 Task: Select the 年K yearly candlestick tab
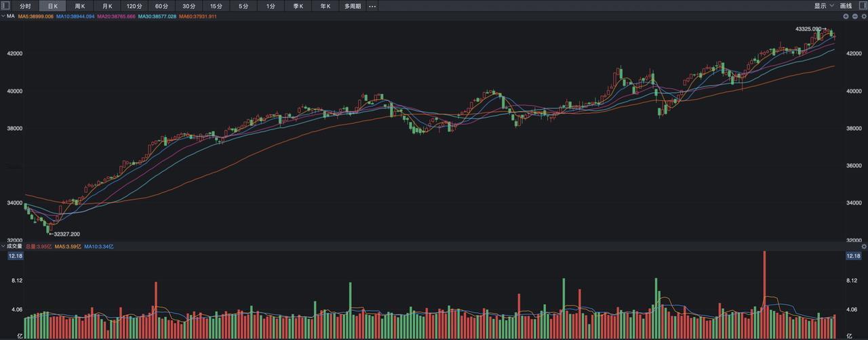tap(325, 6)
